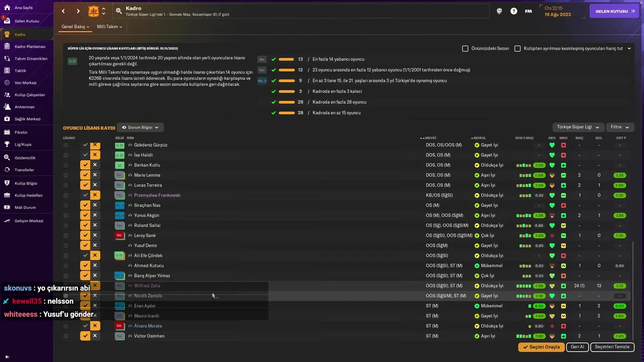The width and height of the screenshot is (644, 362).
Task: Click the 13 foreign players progress bar
Action: (286, 59)
